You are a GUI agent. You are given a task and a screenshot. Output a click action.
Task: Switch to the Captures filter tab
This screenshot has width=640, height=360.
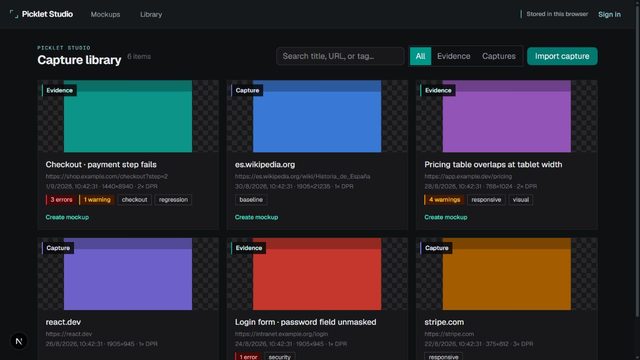click(498, 56)
